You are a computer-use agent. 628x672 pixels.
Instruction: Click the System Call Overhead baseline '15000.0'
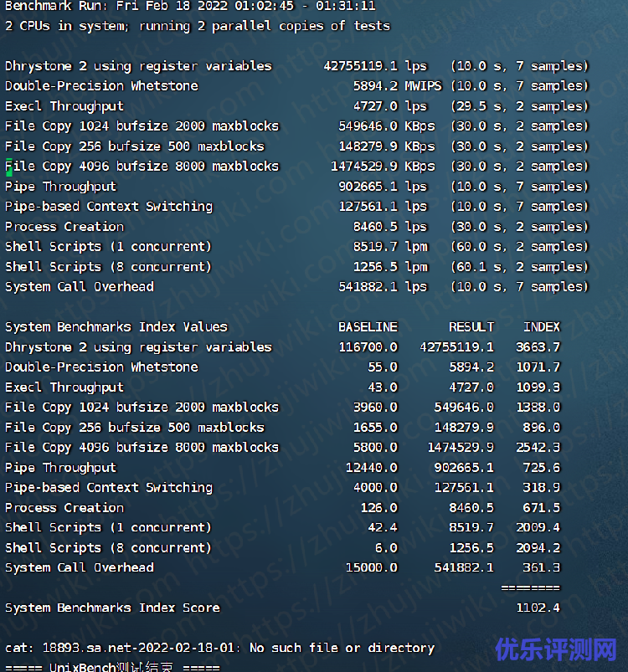(x=372, y=568)
